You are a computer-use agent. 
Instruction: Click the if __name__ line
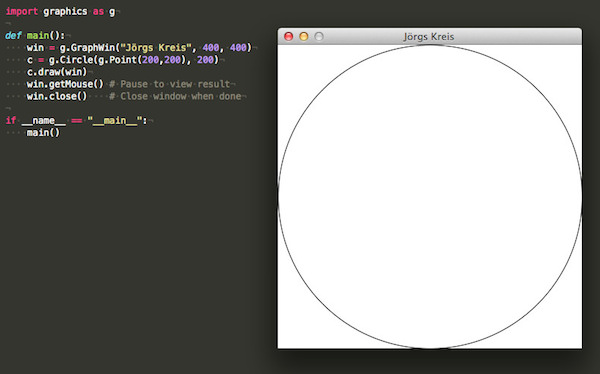pyautogui.click(x=76, y=121)
